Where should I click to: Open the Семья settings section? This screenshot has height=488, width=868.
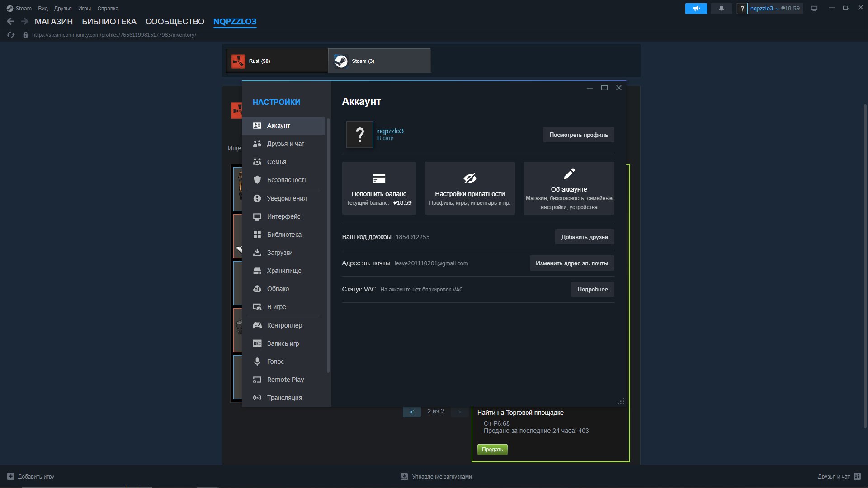pos(283,162)
